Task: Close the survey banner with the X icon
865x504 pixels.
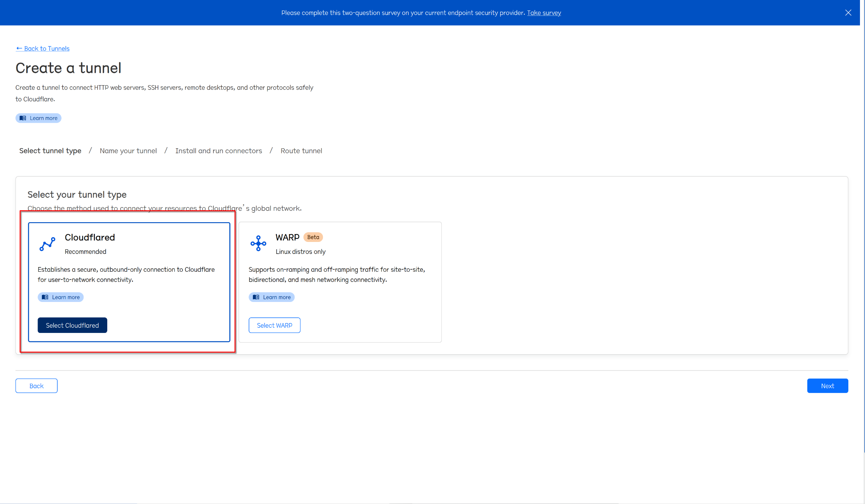Action: tap(848, 13)
